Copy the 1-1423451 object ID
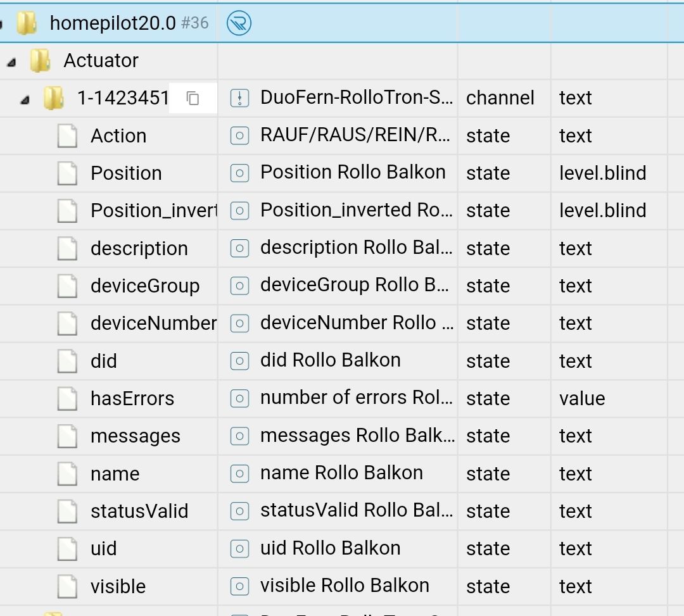The image size is (684, 616). [x=193, y=98]
